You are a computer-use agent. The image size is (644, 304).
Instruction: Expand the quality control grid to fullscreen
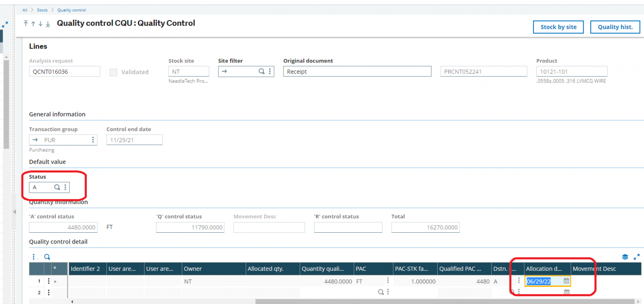coord(636,257)
